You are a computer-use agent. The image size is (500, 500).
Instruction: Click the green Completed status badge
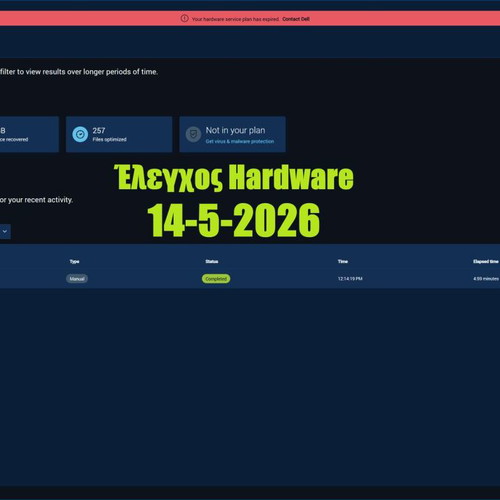216,279
